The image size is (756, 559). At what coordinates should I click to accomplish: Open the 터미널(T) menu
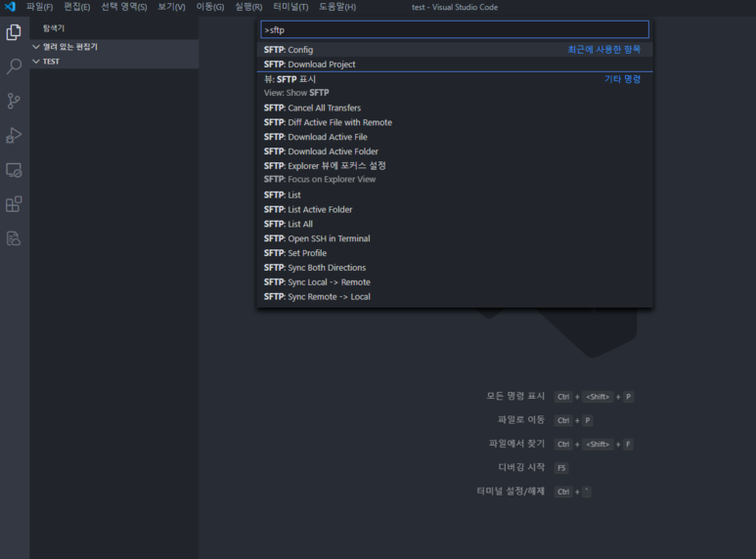[x=290, y=7]
